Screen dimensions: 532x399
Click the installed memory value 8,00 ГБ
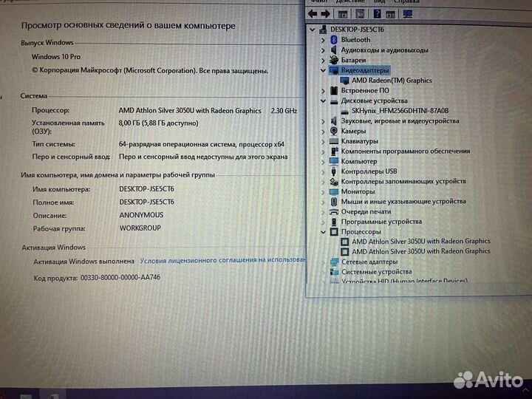(x=158, y=123)
